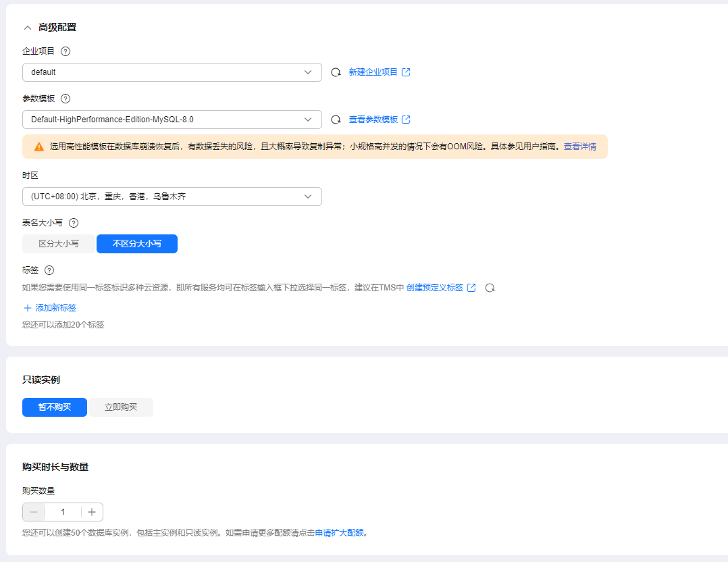Click 添加新标签 to add a tag

(50, 308)
